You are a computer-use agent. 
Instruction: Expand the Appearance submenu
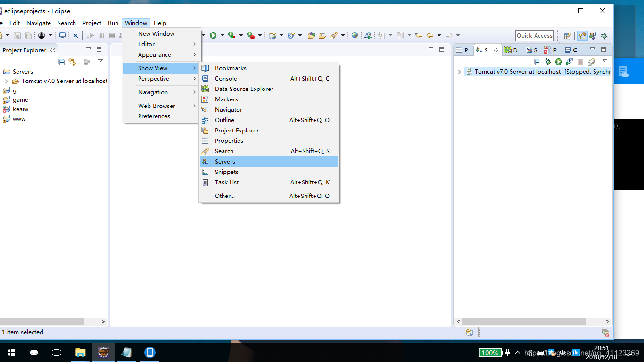click(162, 55)
